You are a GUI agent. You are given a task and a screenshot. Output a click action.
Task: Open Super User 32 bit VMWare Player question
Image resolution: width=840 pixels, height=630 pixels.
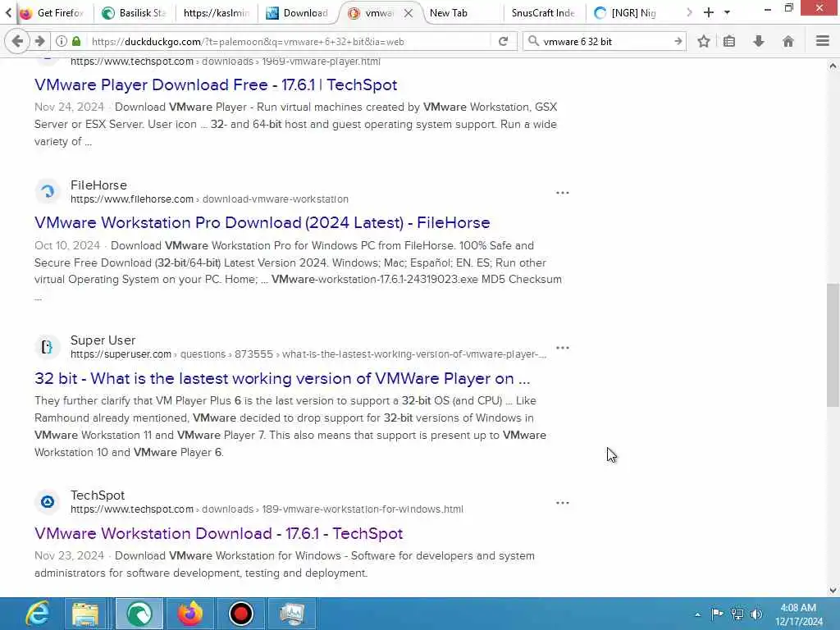[282, 378]
